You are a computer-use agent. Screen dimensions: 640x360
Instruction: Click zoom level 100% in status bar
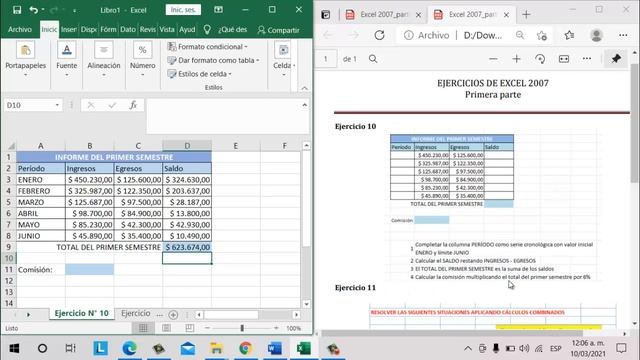click(293, 328)
